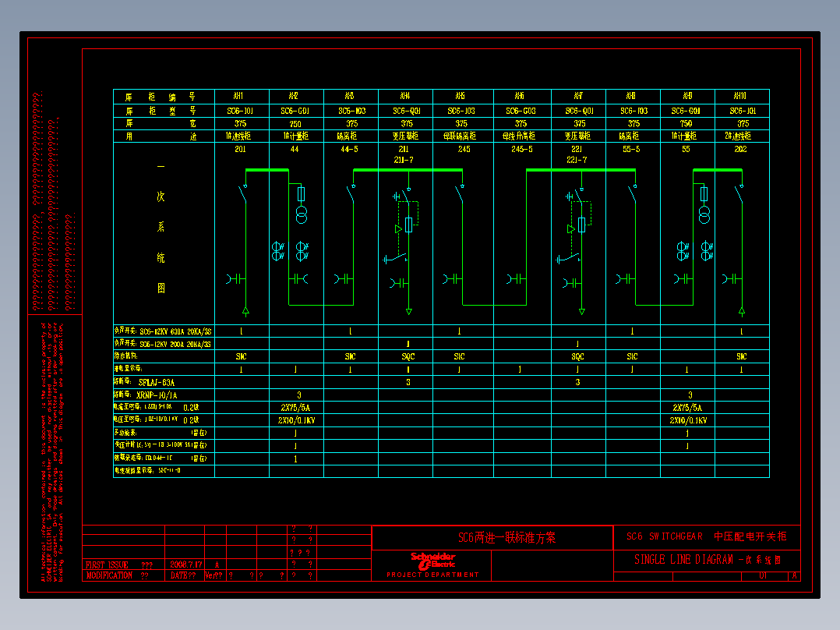This screenshot has width=840, height=630.
Task: Click the AH10 cabinet number header
Action: pyautogui.click(x=739, y=96)
